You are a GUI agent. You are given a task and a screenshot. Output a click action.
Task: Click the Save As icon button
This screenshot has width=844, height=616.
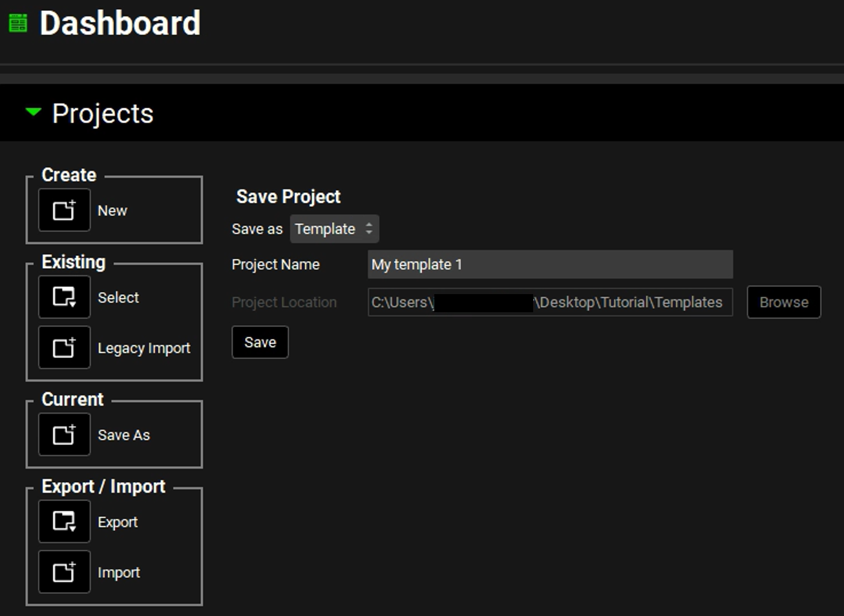[64, 434]
